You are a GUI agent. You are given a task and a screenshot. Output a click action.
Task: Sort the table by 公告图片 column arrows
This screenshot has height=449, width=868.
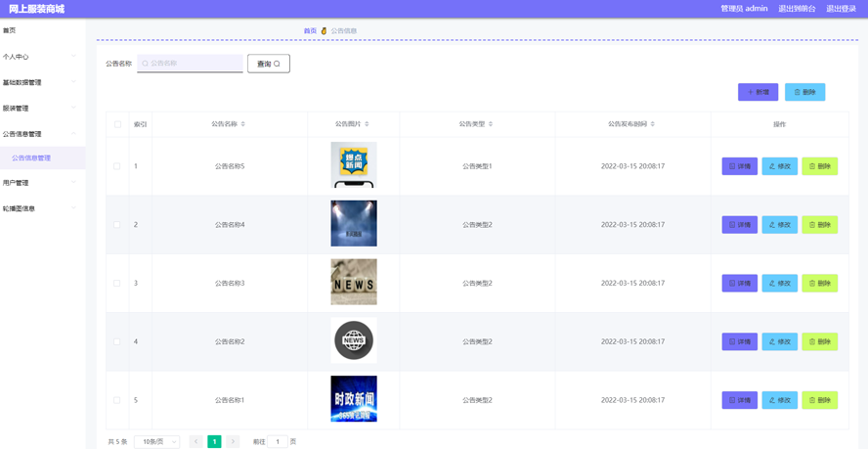coord(367,124)
